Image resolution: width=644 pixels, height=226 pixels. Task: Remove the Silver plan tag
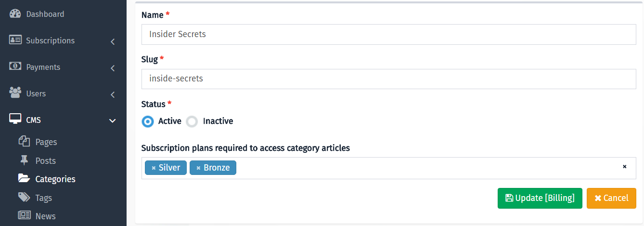[x=154, y=168]
